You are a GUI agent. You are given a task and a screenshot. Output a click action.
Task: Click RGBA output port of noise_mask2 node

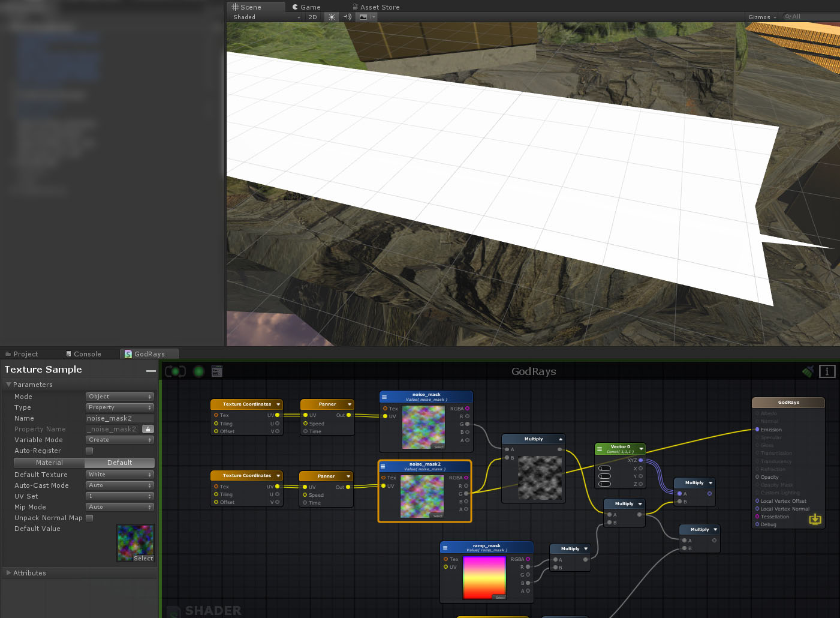[x=466, y=478]
